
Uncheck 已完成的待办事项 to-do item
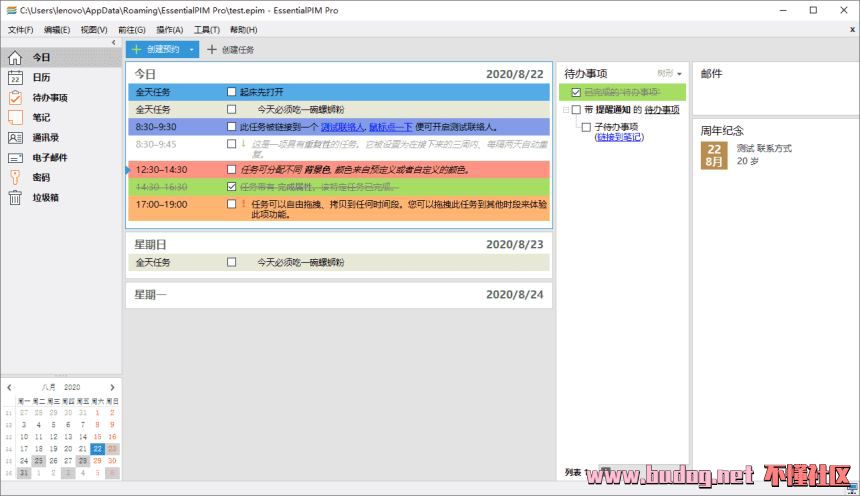point(576,92)
